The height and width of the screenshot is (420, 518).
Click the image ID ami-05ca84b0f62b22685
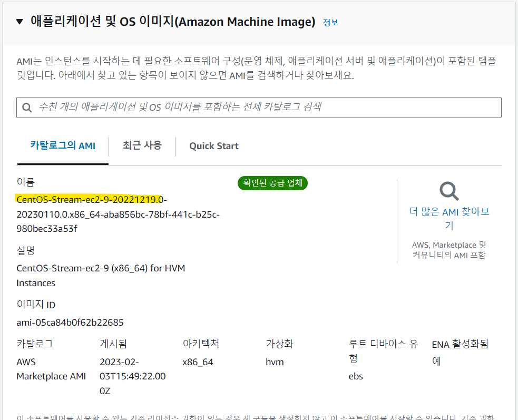point(70,322)
